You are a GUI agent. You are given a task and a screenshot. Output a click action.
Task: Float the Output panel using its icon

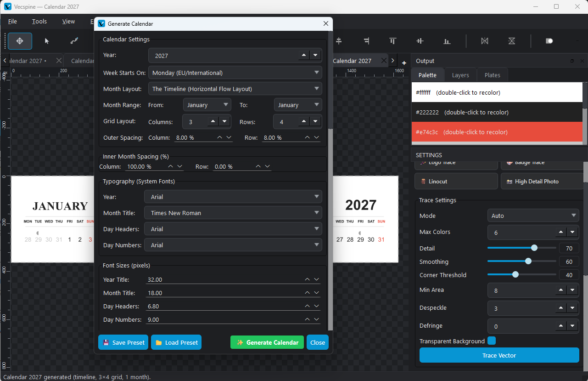point(572,61)
